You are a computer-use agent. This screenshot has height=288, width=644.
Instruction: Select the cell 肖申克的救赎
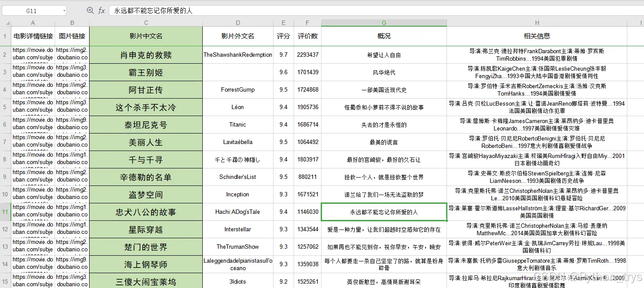click(x=146, y=55)
